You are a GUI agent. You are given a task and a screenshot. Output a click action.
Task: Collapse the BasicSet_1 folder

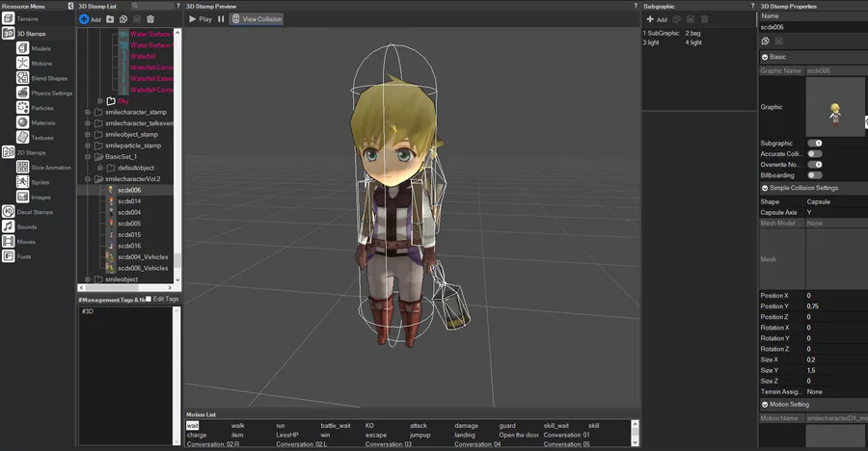pos(88,157)
